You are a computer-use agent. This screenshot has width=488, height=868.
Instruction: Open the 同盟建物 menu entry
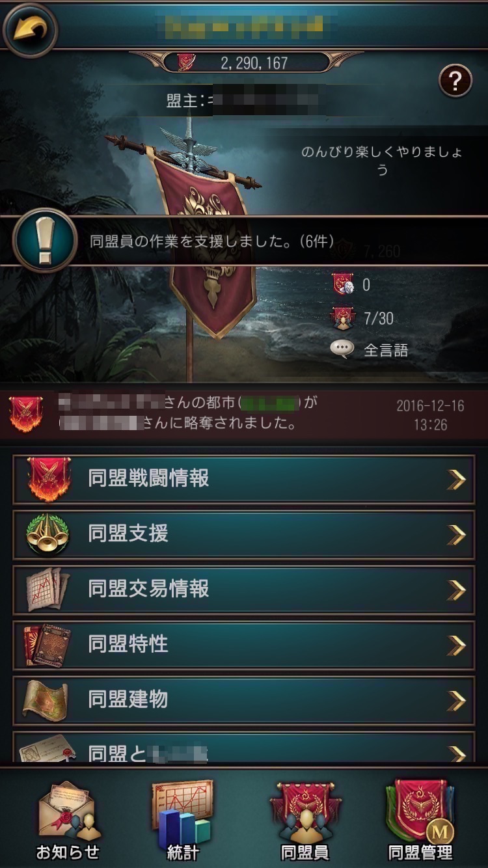[244, 701]
